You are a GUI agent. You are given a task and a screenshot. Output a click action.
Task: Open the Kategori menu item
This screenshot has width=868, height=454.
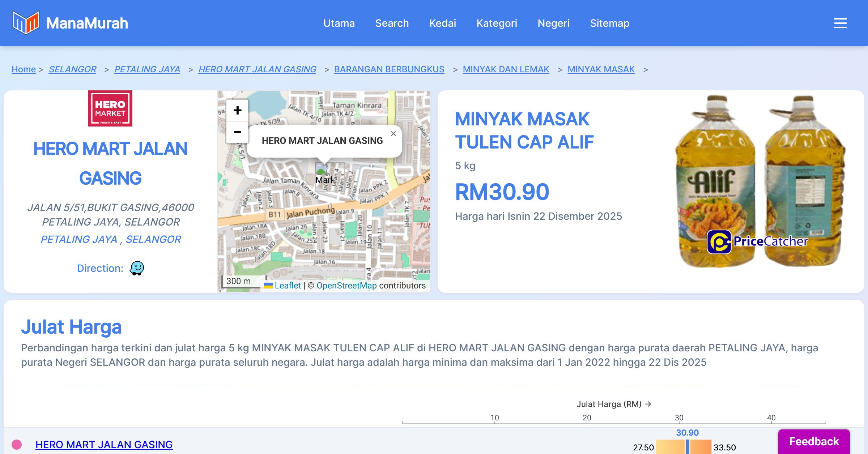(x=497, y=23)
